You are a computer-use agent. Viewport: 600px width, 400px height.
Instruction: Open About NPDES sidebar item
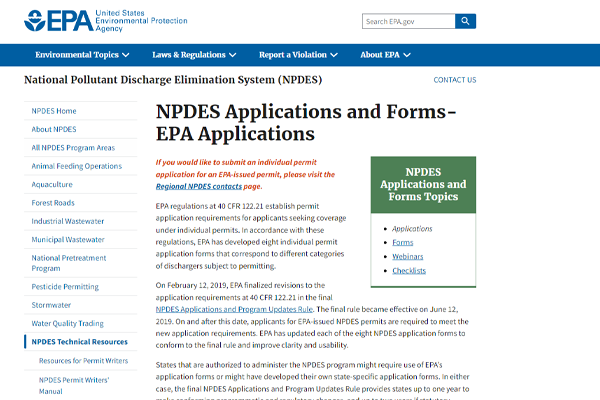(x=54, y=129)
